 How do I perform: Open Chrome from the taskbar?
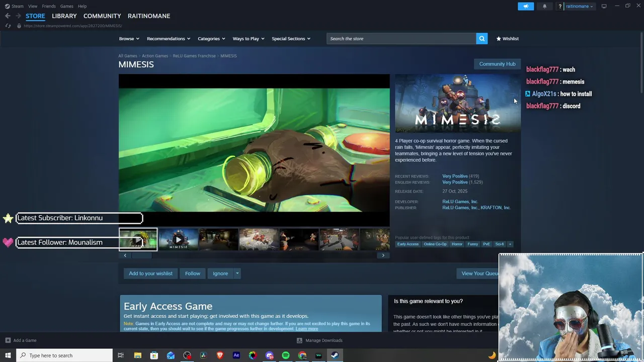click(302, 355)
